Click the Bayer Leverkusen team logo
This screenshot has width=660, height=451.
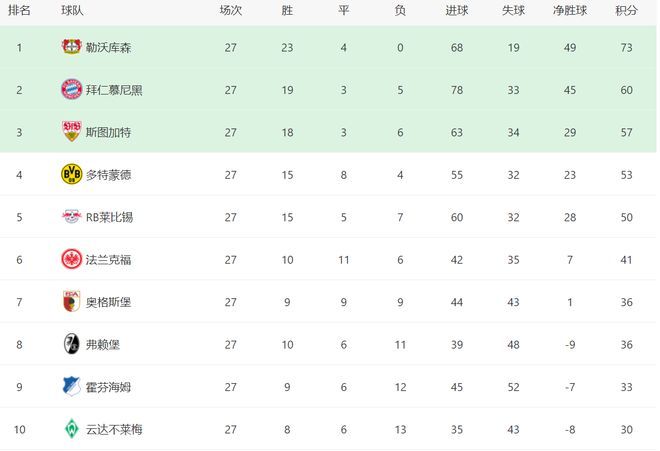(x=71, y=47)
